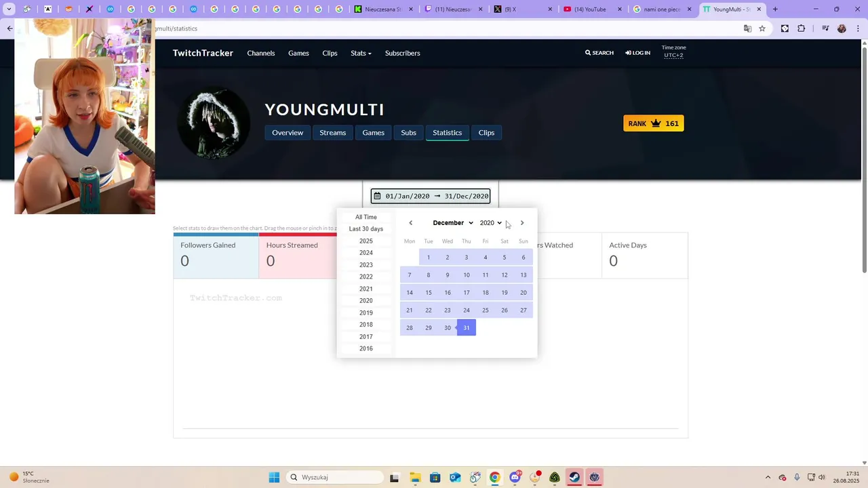Switch to the channel Clips tab

coord(486,132)
